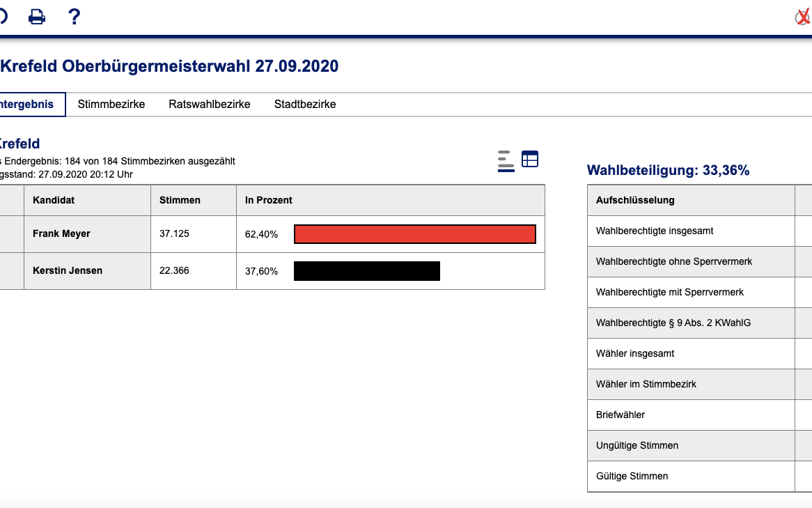Select the Frank Meyer candidate name
This screenshot has height=508, width=812.
[x=61, y=234]
